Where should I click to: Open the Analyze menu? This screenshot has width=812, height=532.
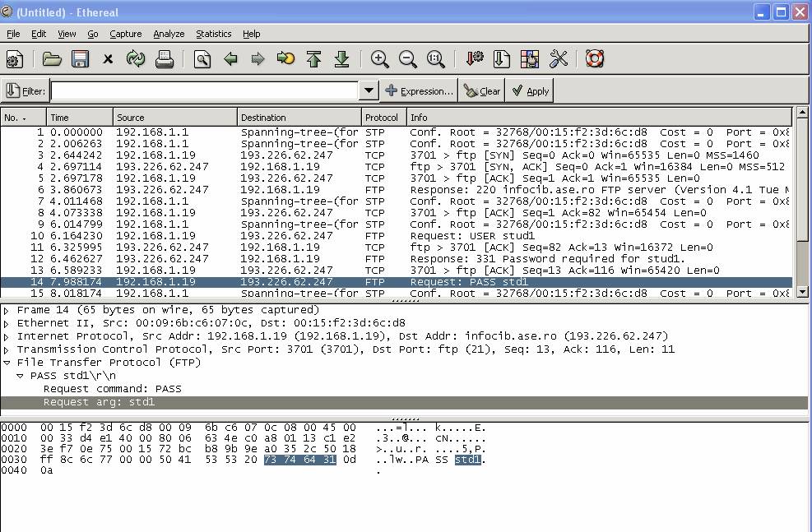169,34
